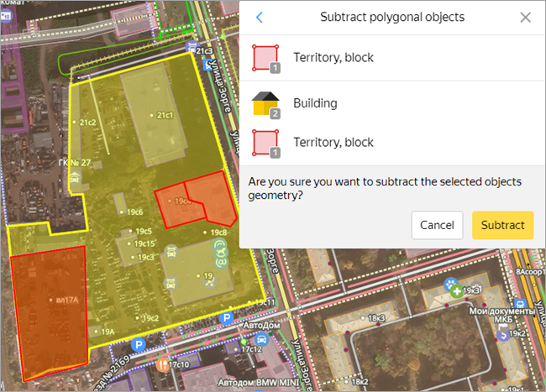Click the orange restaurant icon by 17с10
This screenshot has height=392, width=546.
click(161, 365)
